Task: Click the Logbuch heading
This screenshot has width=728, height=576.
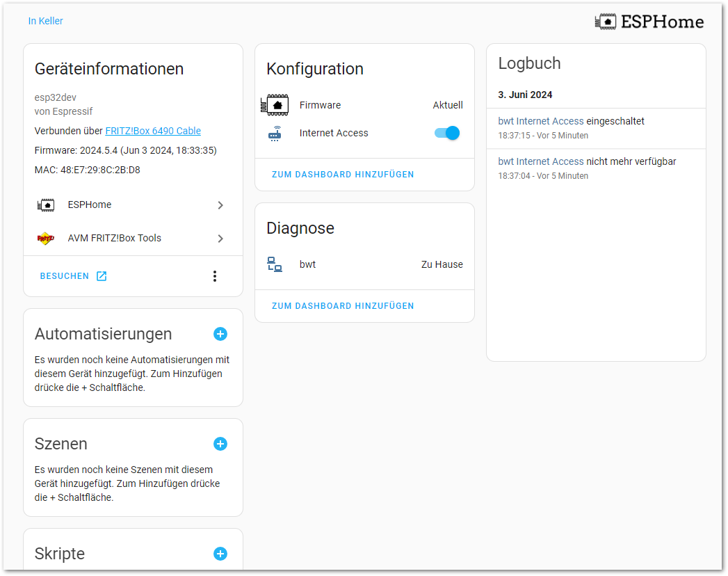Action: [529, 63]
